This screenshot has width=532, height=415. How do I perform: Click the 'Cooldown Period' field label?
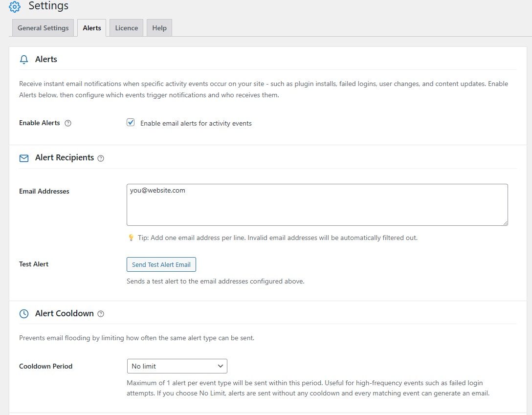coord(46,366)
